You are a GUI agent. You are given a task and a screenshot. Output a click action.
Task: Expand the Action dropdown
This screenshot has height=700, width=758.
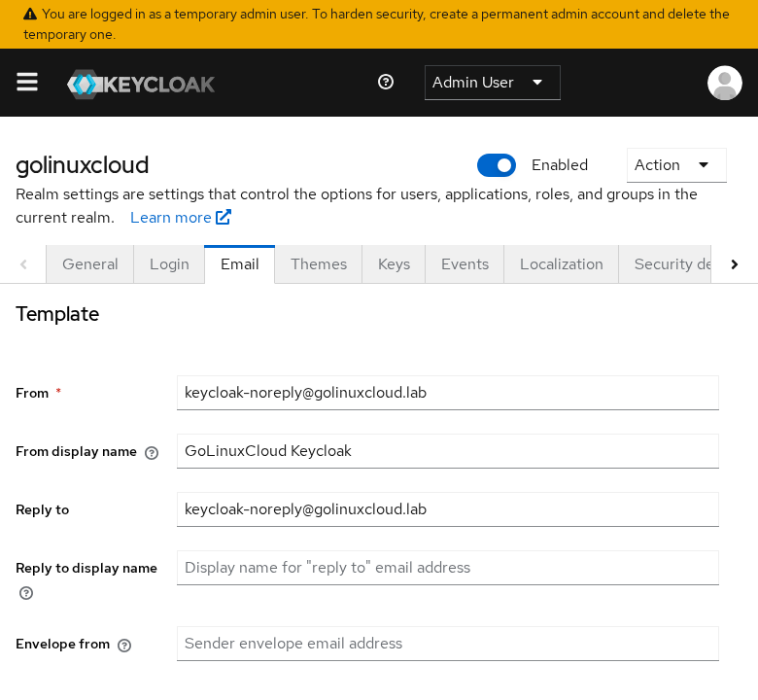point(675,165)
